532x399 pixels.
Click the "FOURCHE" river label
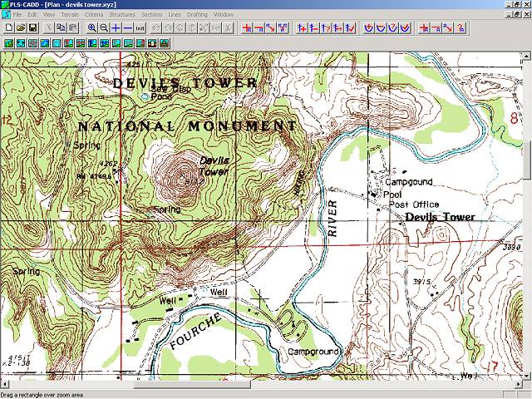pos(196,331)
